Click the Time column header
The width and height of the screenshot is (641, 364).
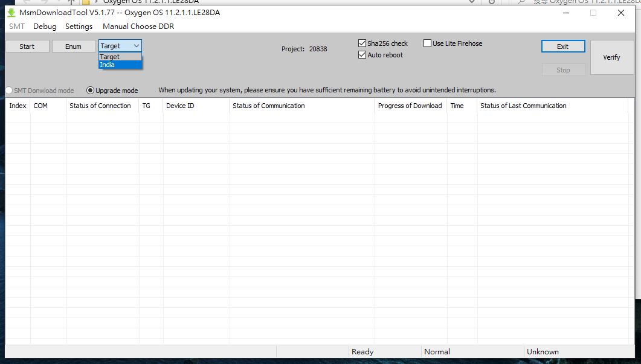462,106
